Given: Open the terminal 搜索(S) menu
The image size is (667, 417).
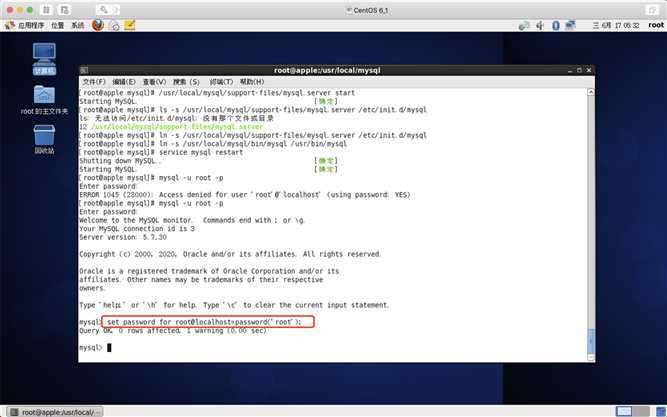Looking at the screenshot, I should (186, 82).
